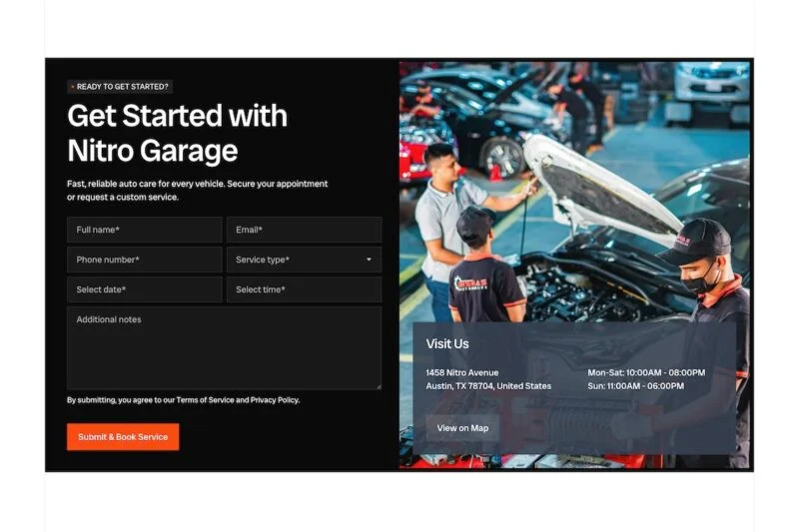The width and height of the screenshot is (799, 532).
Task: Open the Privacy Policy link
Action: (274, 400)
